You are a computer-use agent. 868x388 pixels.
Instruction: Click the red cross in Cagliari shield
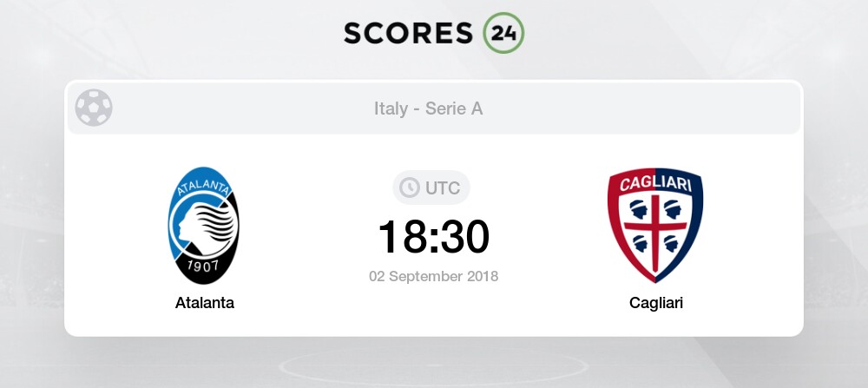click(x=655, y=231)
